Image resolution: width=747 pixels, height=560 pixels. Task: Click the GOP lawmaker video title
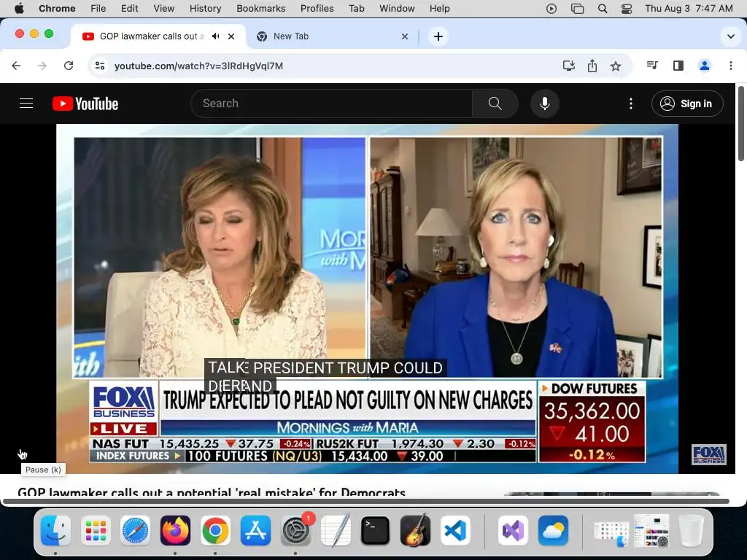pos(212,492)
